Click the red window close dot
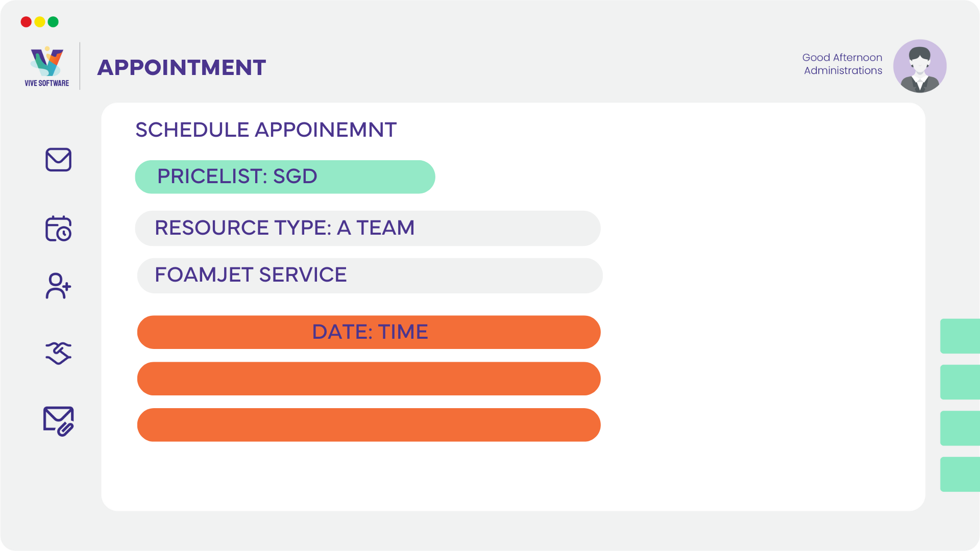The height and width of the screenshot is (551, 980). click(26, 22)
